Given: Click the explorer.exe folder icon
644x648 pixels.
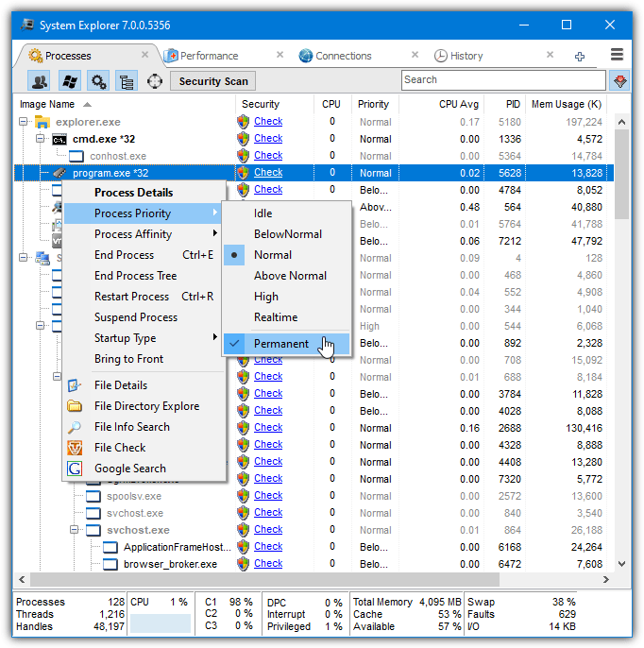Looking at the screenshot, I should [x=42, y=122].
